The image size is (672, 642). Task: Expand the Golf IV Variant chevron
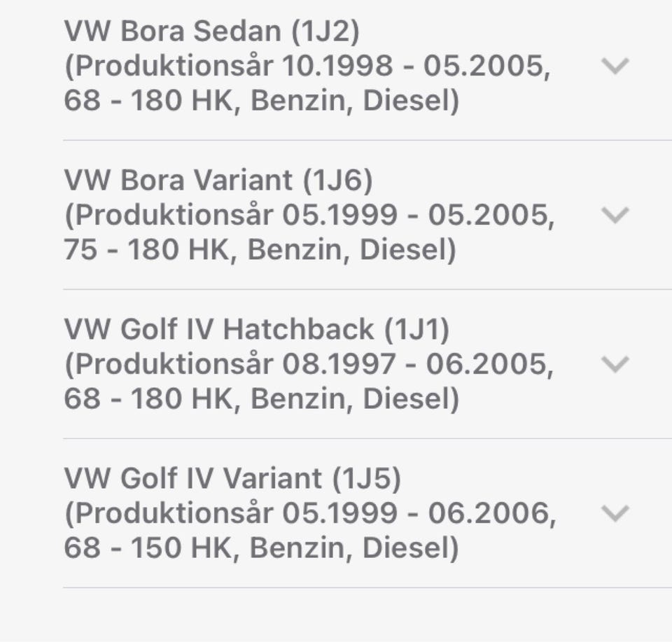615,513
